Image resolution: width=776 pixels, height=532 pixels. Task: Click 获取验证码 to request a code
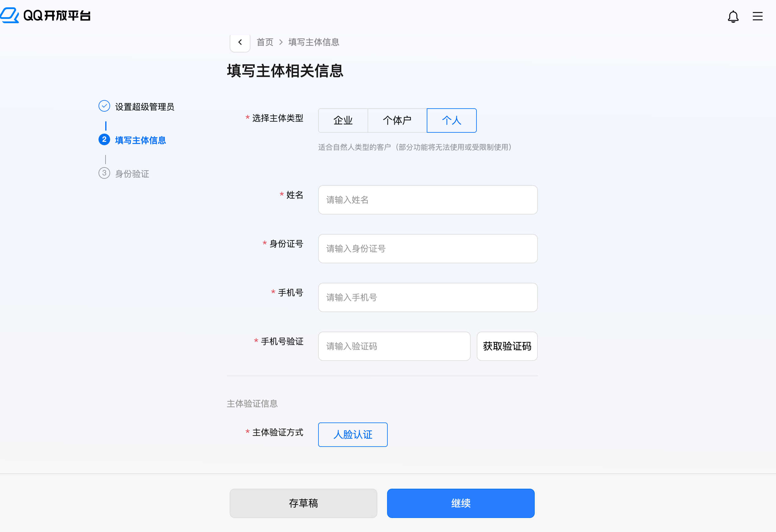tap(507, 346)
